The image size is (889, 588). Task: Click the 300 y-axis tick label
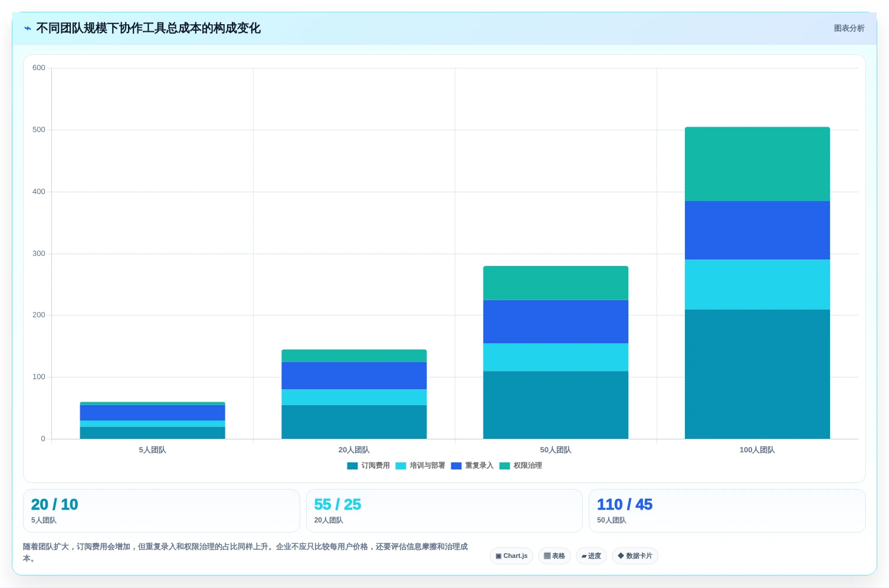tap(39, 254)
